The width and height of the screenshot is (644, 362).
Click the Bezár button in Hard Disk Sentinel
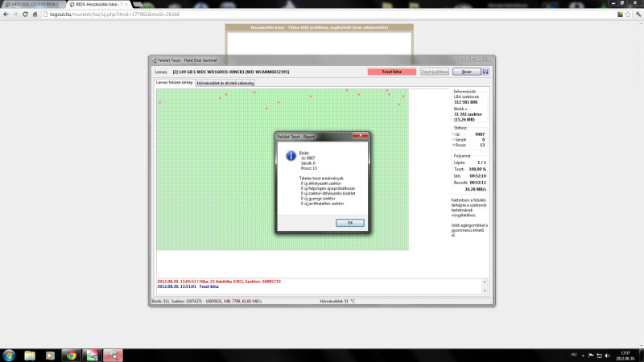coord(467,72)
